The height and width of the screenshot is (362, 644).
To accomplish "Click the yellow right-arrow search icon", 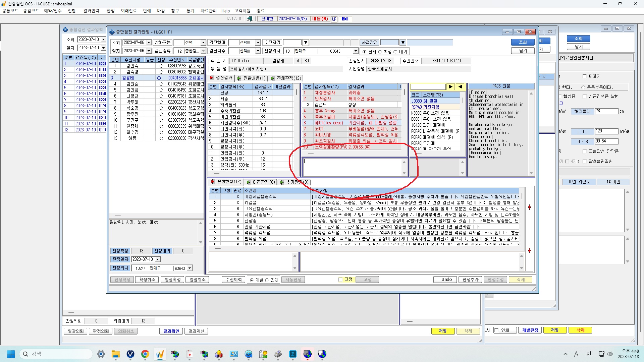I will coord(450,87).
